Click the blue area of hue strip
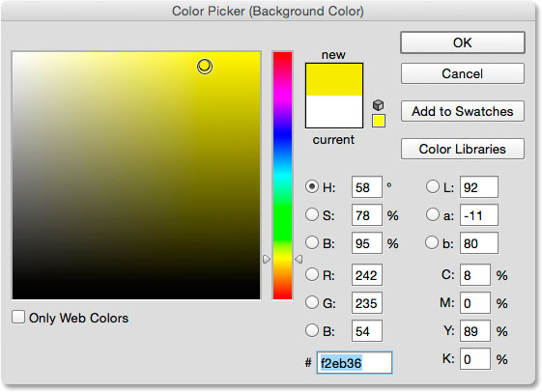The width and height of the screenshot is (542, 392). click(283, 136)
